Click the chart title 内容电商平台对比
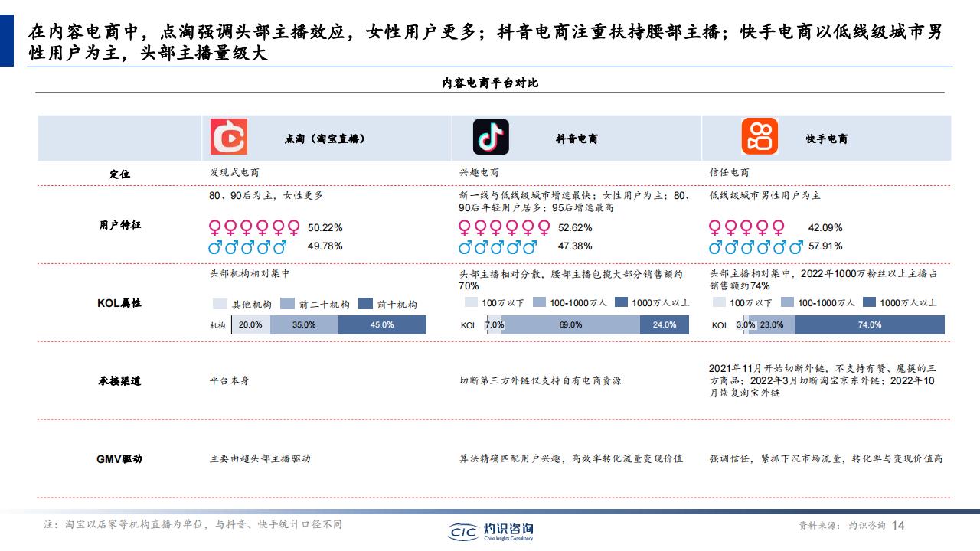Screen dimensions: 980x551 (x=490, y=83)
